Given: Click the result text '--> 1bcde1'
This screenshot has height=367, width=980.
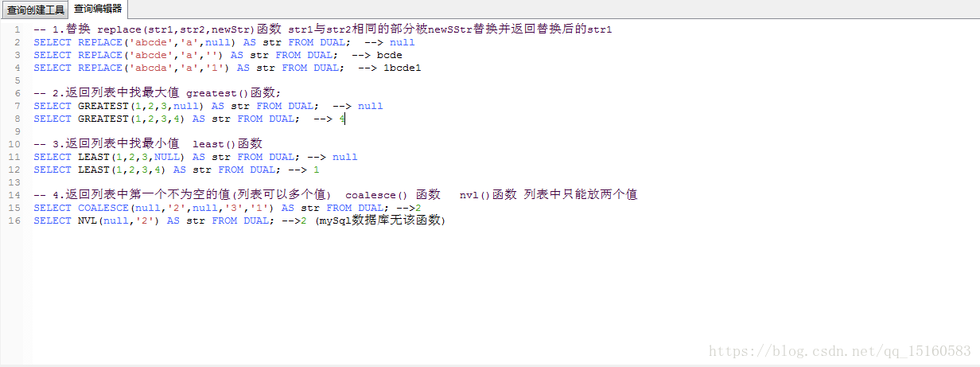Looking at the screenshot, I should coord(390,68).
